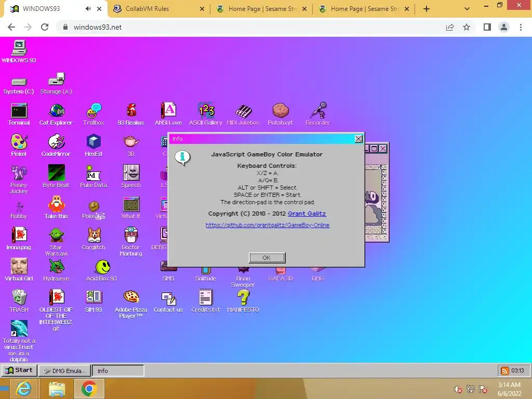Close the Info dialog with X

(x=358, y=139)
